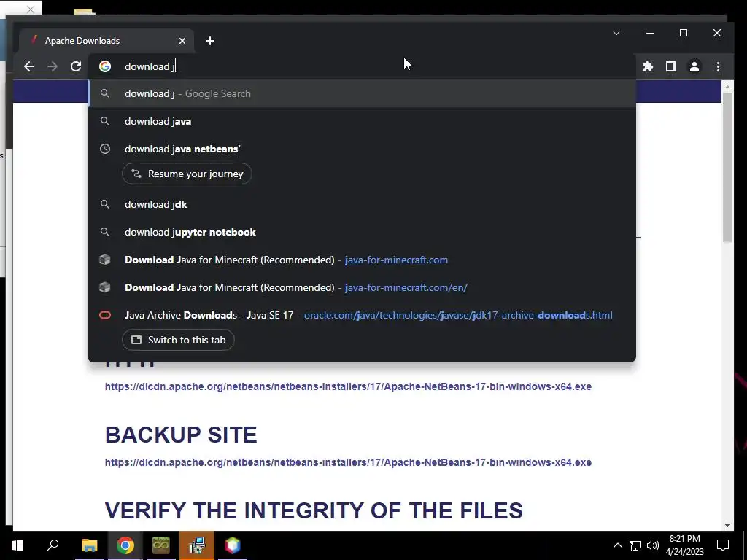
Task: Click the red Oracle icon in suggestions
Action: coord(105,315)
